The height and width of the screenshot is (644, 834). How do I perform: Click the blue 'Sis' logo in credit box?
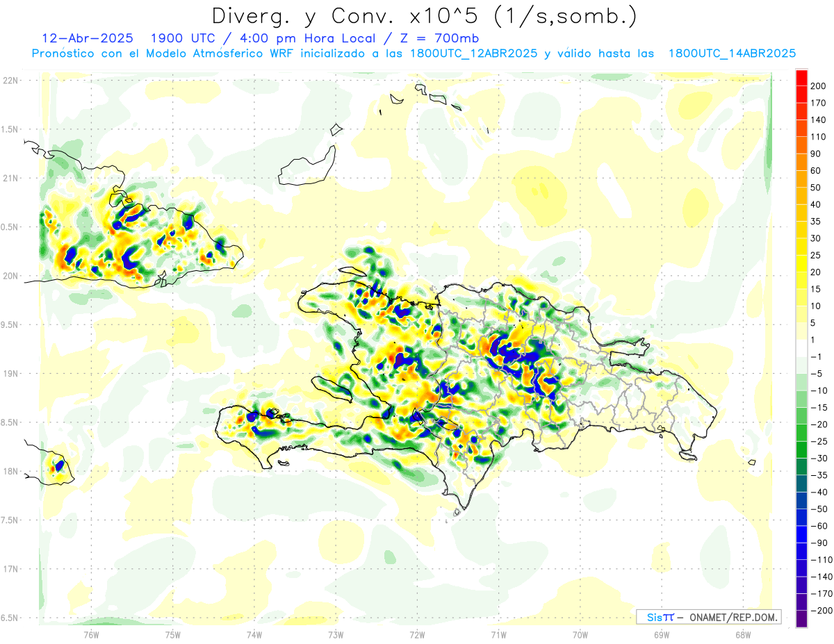click(654, 617)
